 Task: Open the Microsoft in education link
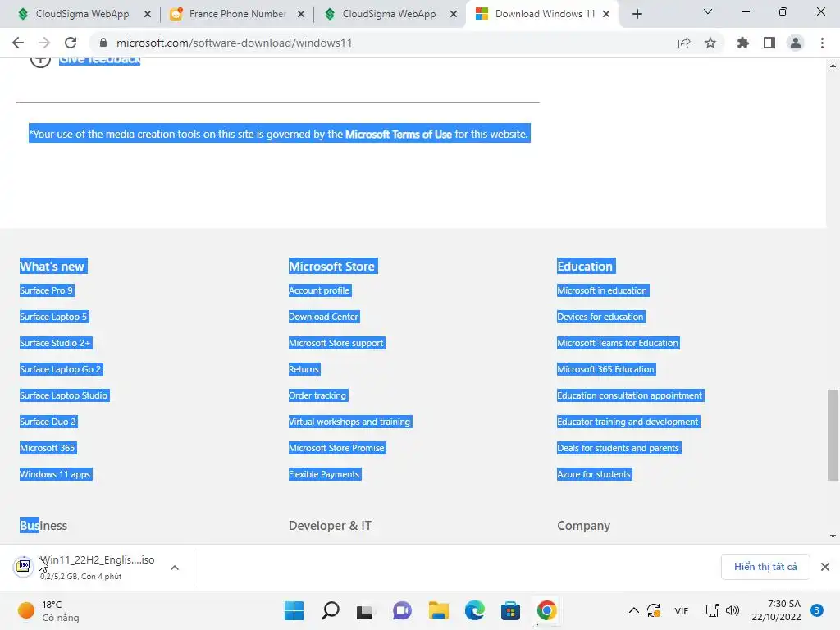tap(603, 290)
